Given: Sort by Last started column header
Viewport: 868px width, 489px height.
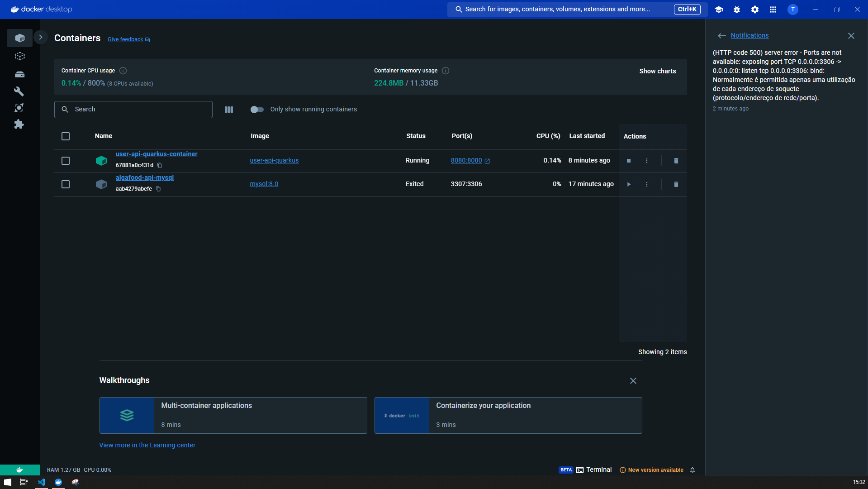Looking at the screenshot, I should point(587,136).
